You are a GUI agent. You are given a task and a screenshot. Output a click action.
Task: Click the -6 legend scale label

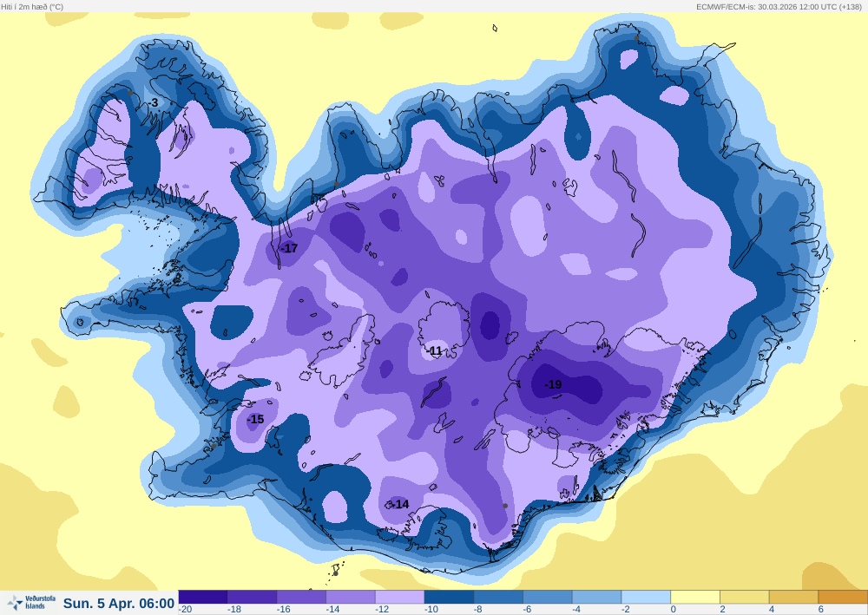point(528,610)
